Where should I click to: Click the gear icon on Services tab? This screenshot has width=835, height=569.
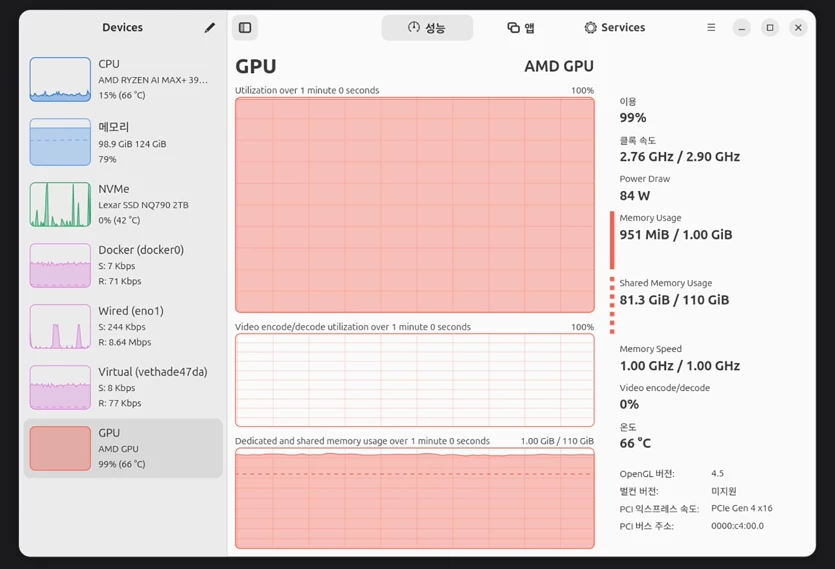tap(591, 28)
